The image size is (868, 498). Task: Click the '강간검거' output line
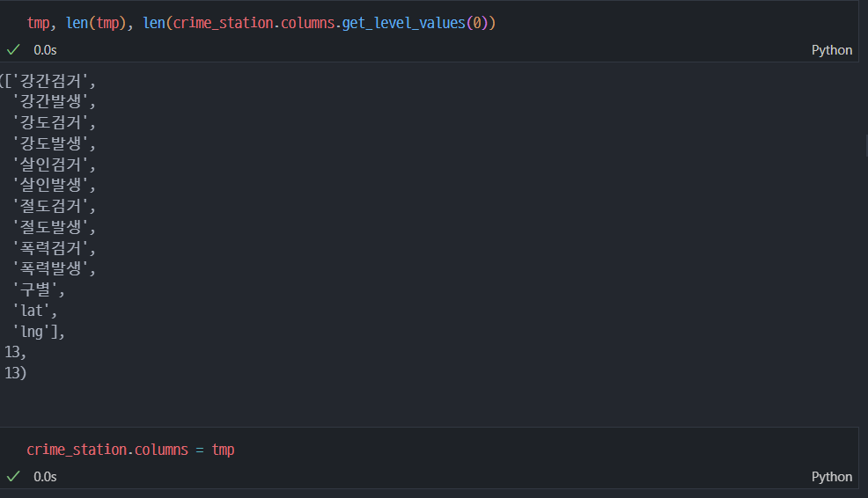click(x=50, y=81)
